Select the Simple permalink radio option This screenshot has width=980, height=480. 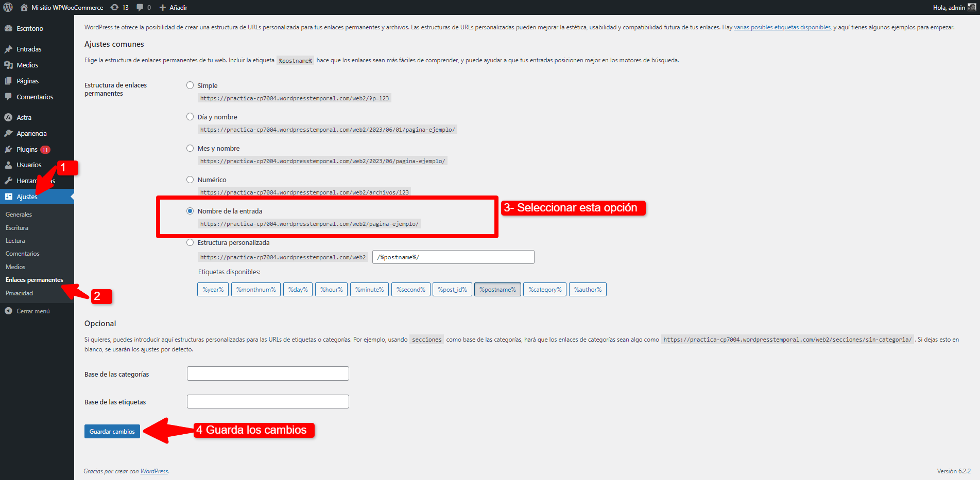190,85
